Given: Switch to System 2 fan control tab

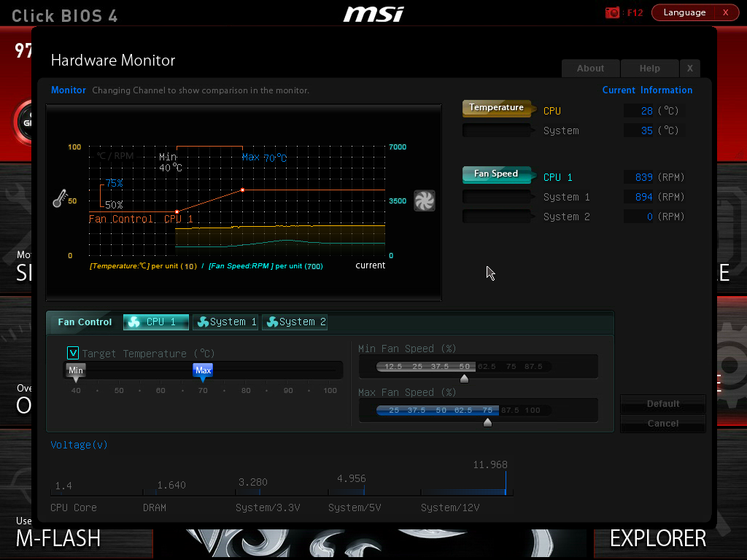Looking at the screenshot, I should tap(295, 322).
